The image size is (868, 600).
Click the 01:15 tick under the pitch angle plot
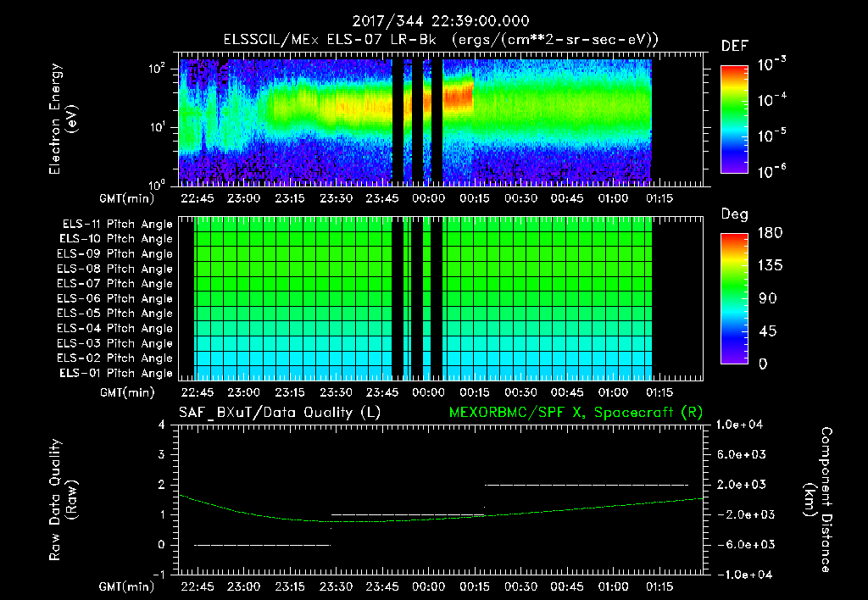pos(659,392)
